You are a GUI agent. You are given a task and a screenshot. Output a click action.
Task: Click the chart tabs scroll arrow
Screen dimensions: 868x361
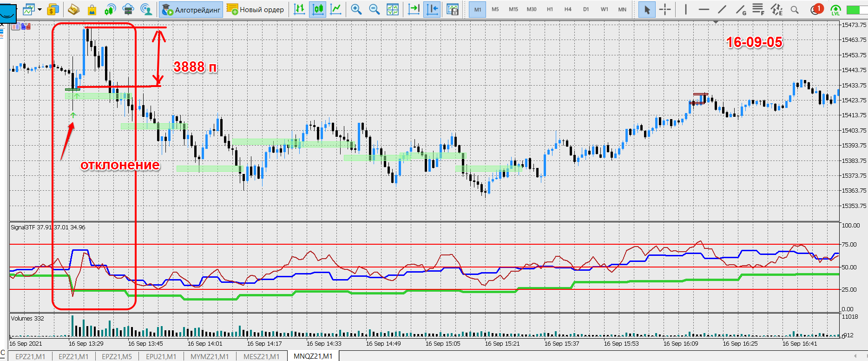point(855,356)
